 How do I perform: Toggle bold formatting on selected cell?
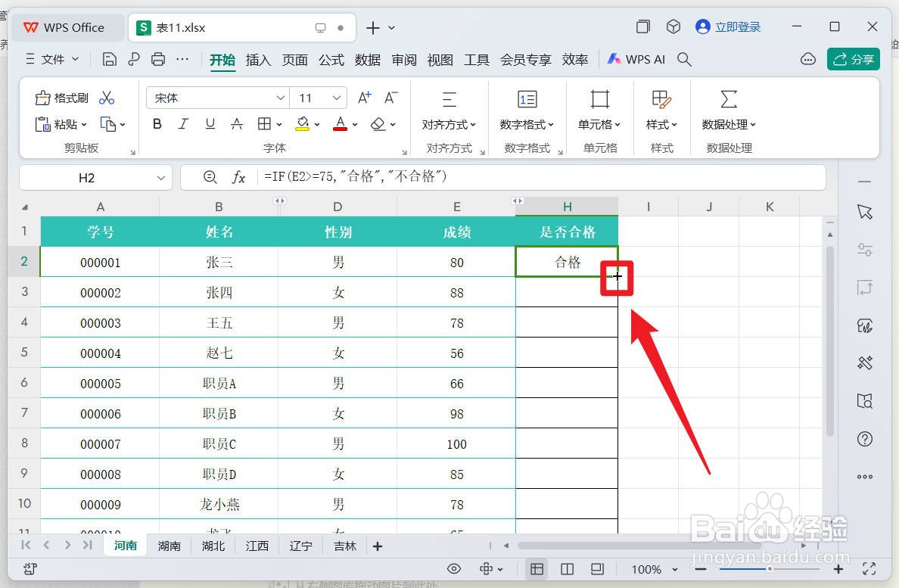tap(157, 123)
